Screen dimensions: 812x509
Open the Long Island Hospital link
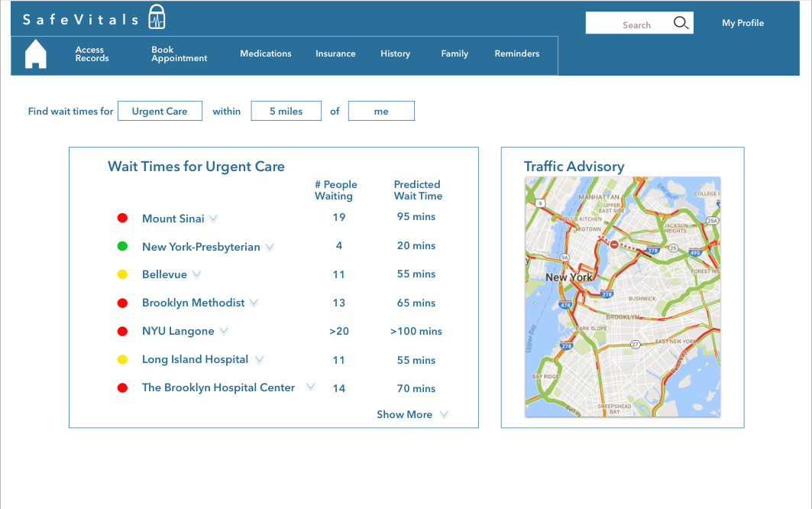[195, 359]
